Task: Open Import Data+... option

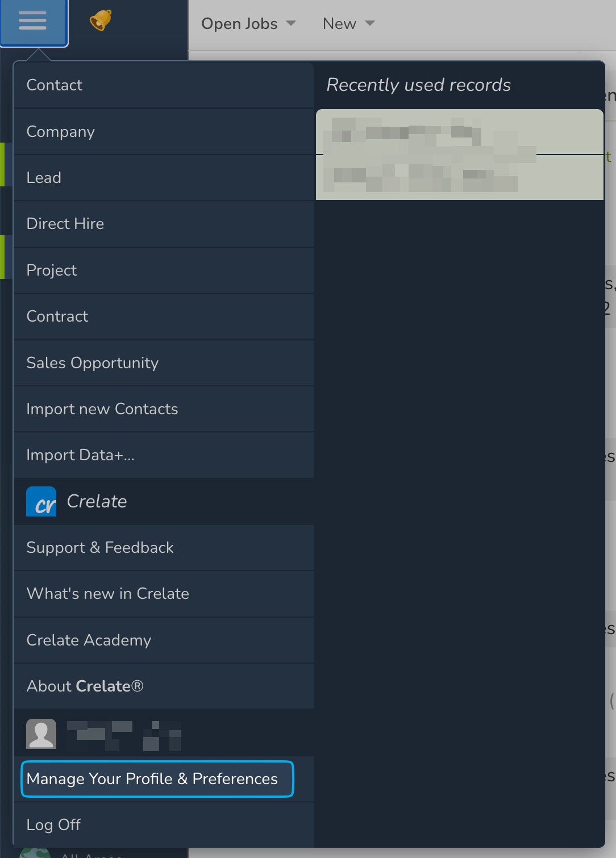Action: 81,455
